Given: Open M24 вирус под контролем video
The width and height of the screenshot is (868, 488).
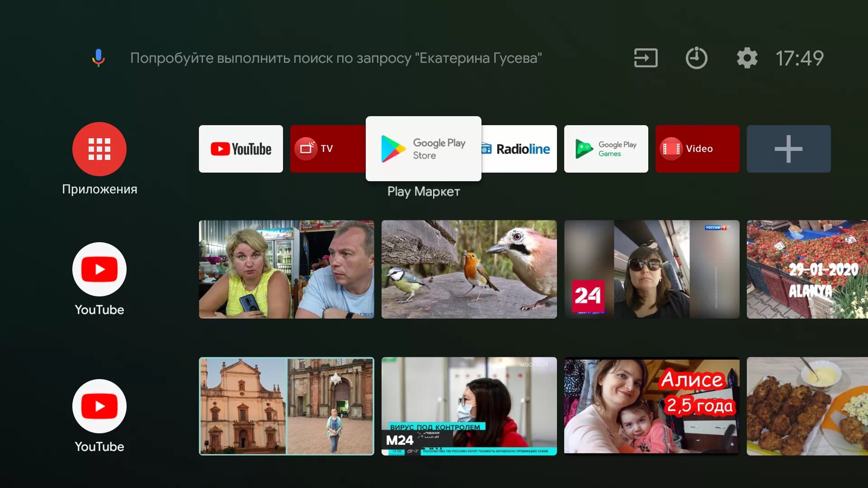Looking at the screenshot, I should pyautogui.click(x=469, y=407).
